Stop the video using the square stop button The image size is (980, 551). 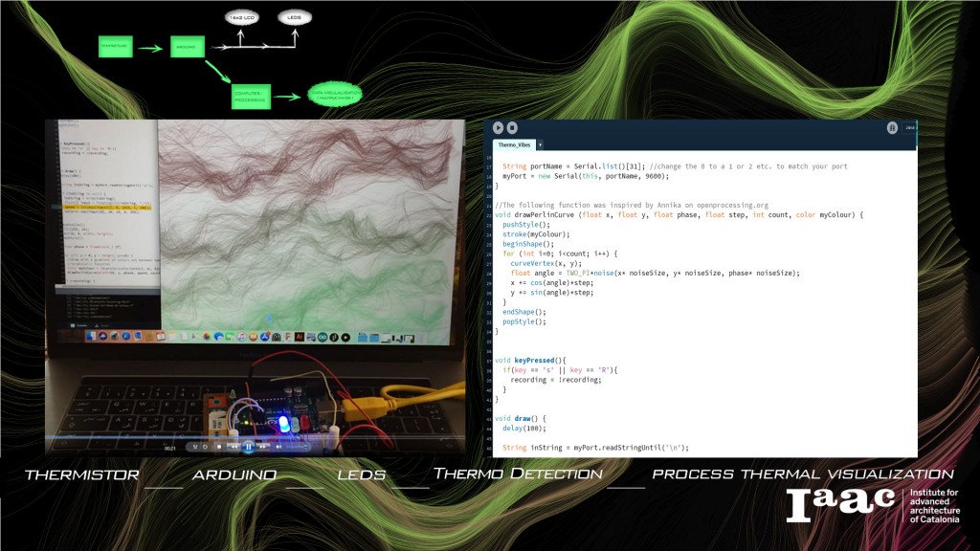[x=219, y=447]
